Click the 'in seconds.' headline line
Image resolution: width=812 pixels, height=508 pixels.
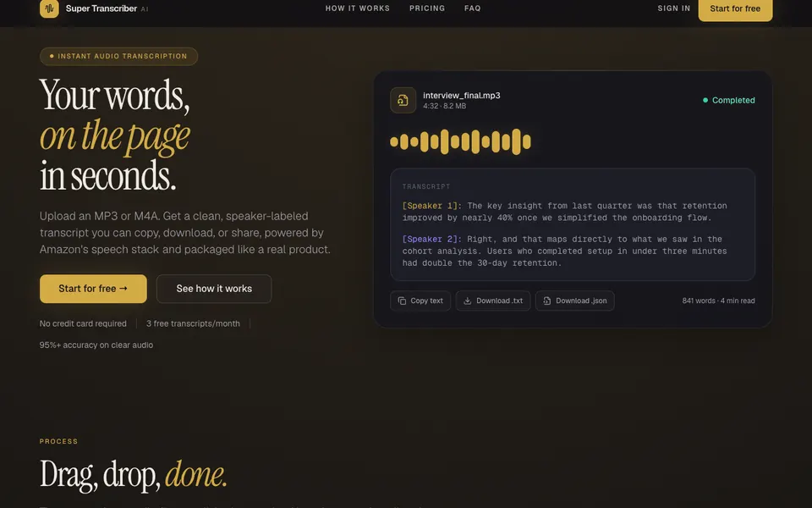(x=107, y=176)
